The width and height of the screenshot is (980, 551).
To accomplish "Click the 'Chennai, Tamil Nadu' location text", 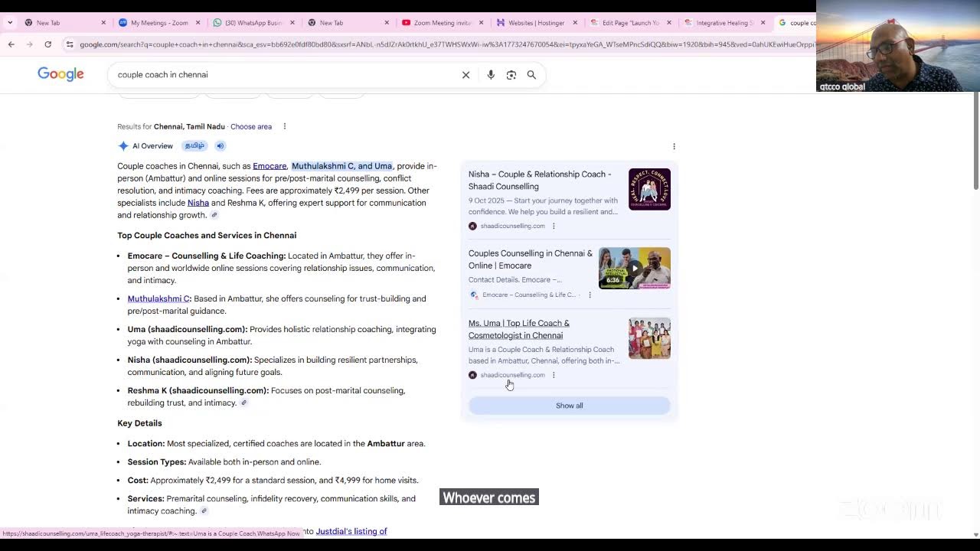I will pos(189,126).
